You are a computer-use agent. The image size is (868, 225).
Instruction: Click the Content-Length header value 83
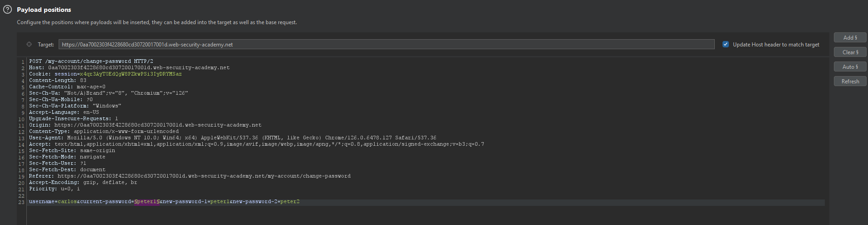pyautogui.click(x=83, y=80)
